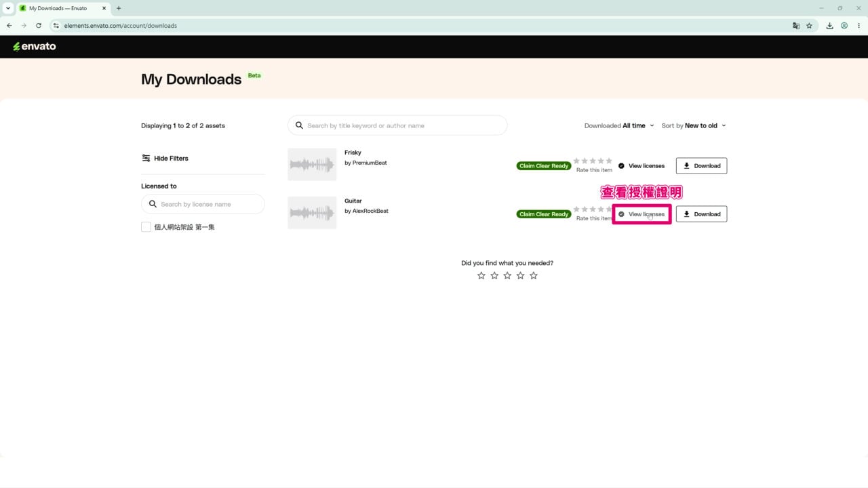Rate Frisky one star

coord(576,161)
